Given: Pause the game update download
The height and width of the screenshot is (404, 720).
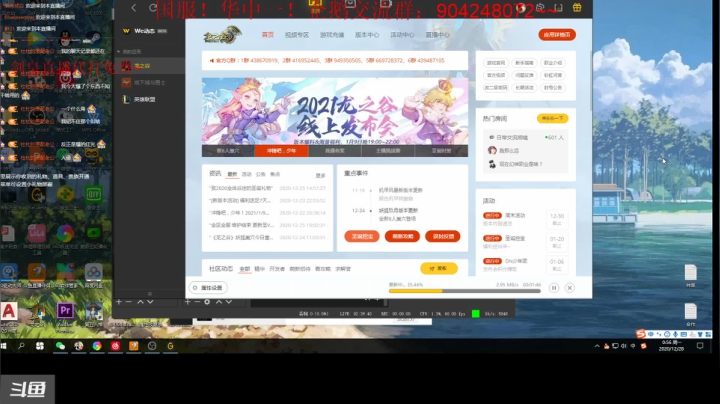Looking at the screenshot, I should [554, 288].
